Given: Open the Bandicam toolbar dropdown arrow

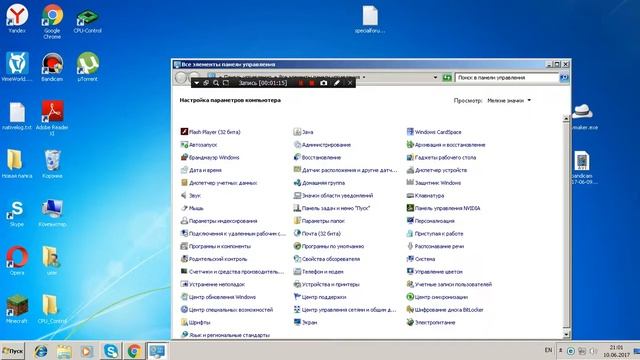Looking at the screenshot, I should pyautogui.click(x=196, y=83).
